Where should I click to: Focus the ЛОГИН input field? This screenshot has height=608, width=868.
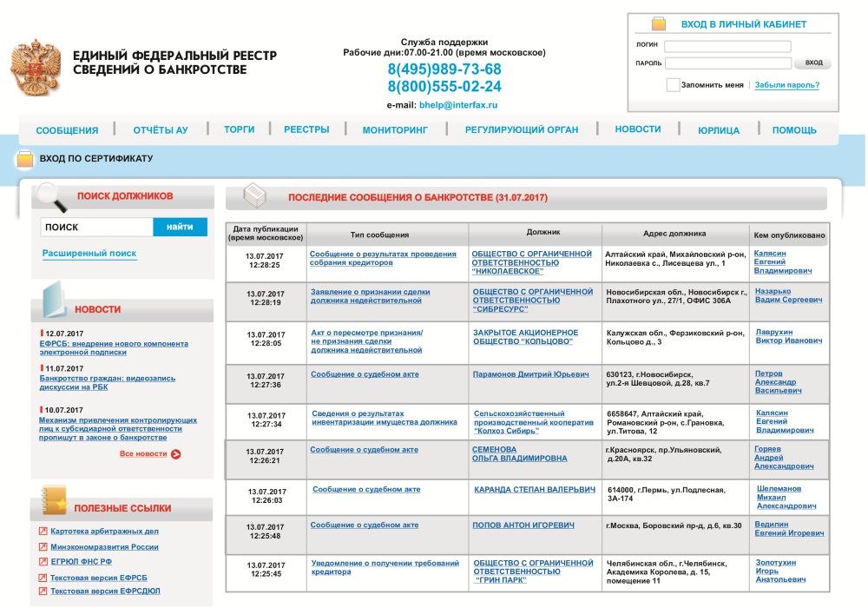click(x=727, y=46)
